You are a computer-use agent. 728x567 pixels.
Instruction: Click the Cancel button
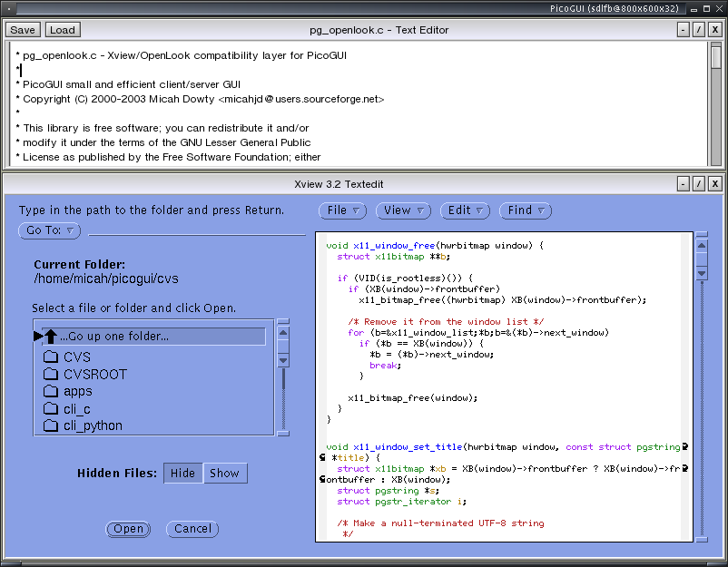click(x=192, y=529)
